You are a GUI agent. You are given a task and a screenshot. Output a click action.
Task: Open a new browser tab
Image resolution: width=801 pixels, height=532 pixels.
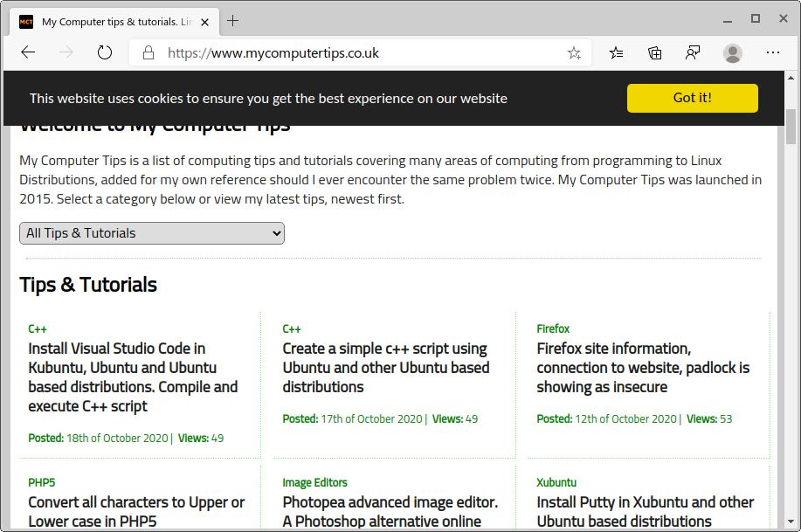point(233,21)
